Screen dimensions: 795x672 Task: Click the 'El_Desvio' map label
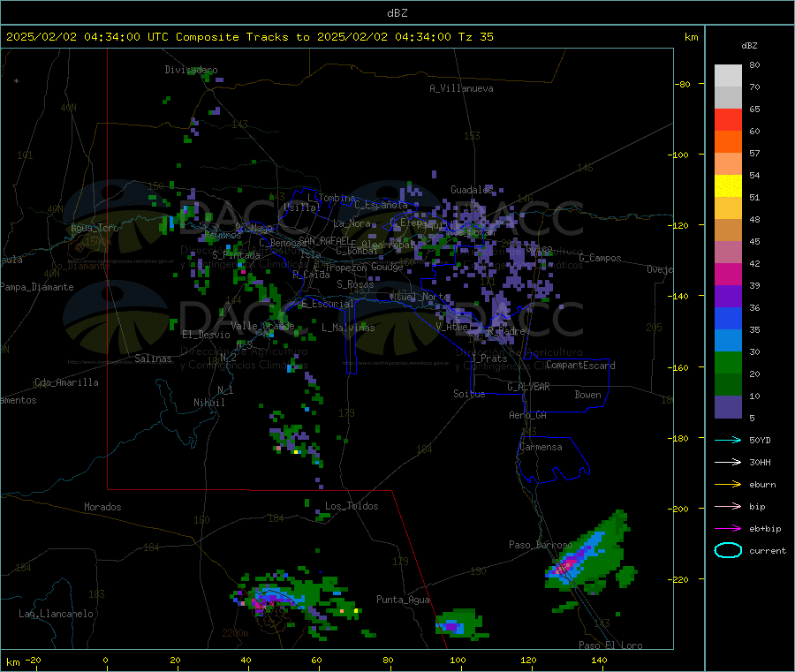point(206,335)
